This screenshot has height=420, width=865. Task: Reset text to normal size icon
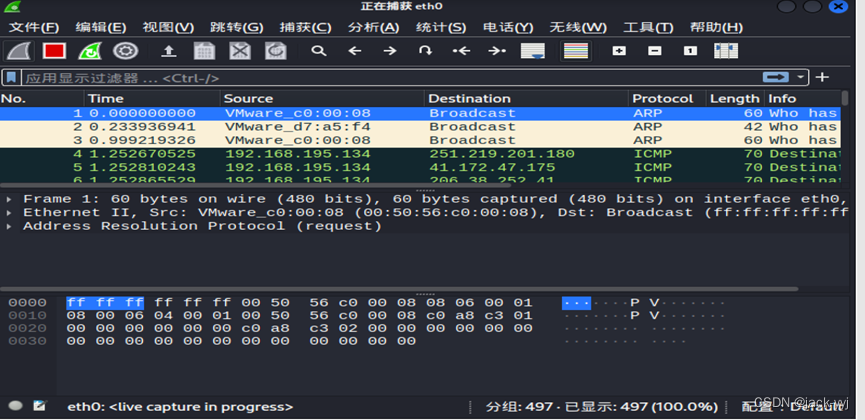point(690,51)
